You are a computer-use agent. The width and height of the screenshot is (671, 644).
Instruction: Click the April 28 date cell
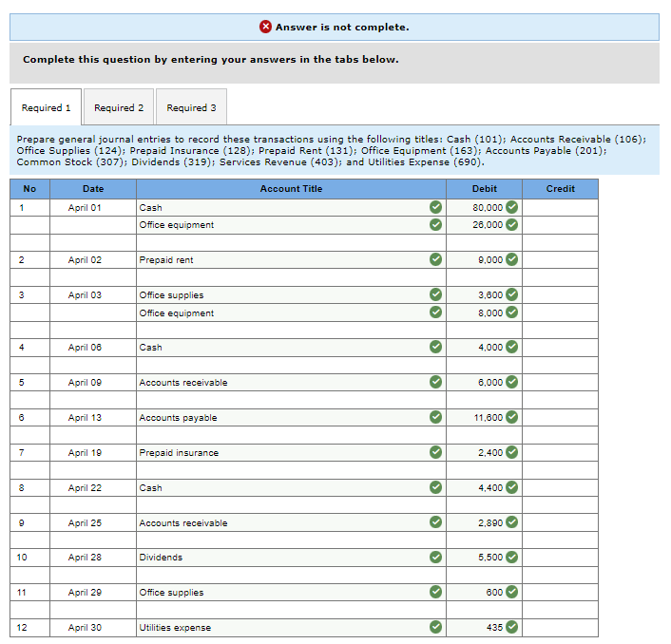pos(93,558)
